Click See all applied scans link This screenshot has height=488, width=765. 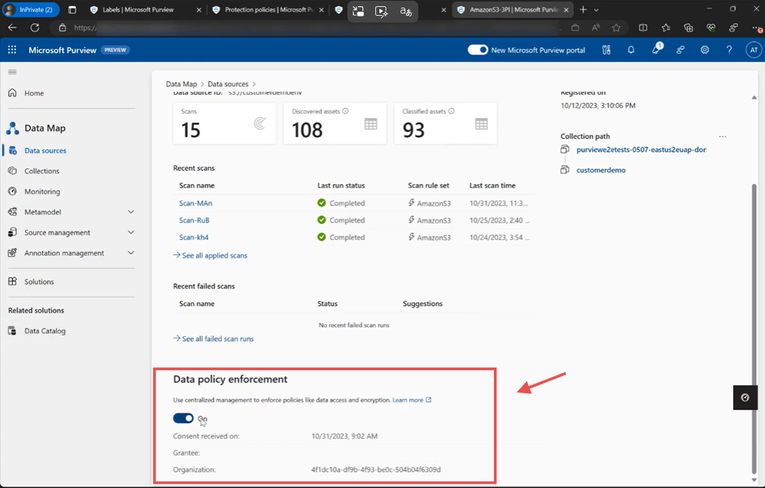pos(214,255)
